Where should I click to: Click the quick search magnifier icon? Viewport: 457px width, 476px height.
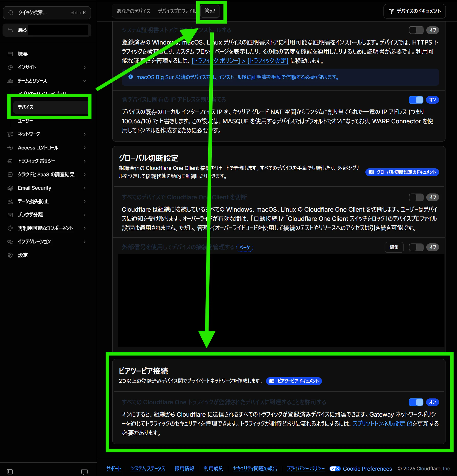click(11, 13)
